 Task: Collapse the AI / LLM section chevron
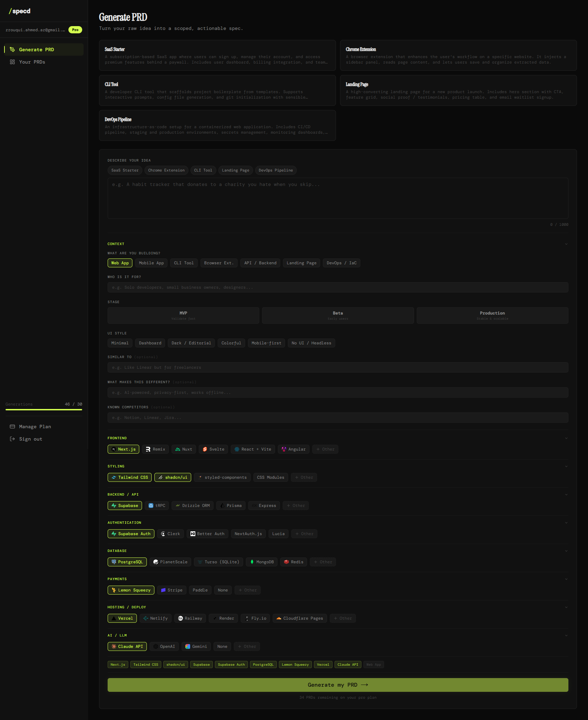coord(566,635)
